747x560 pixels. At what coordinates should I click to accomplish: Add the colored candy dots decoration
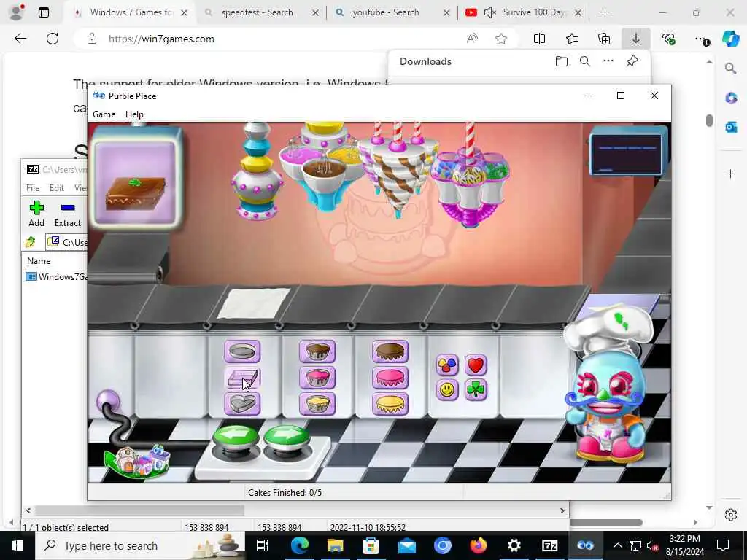point(447,365)
